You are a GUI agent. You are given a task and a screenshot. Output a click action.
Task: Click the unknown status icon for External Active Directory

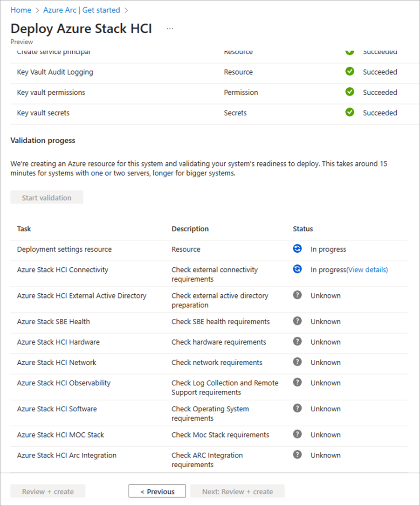click(297, 295)
